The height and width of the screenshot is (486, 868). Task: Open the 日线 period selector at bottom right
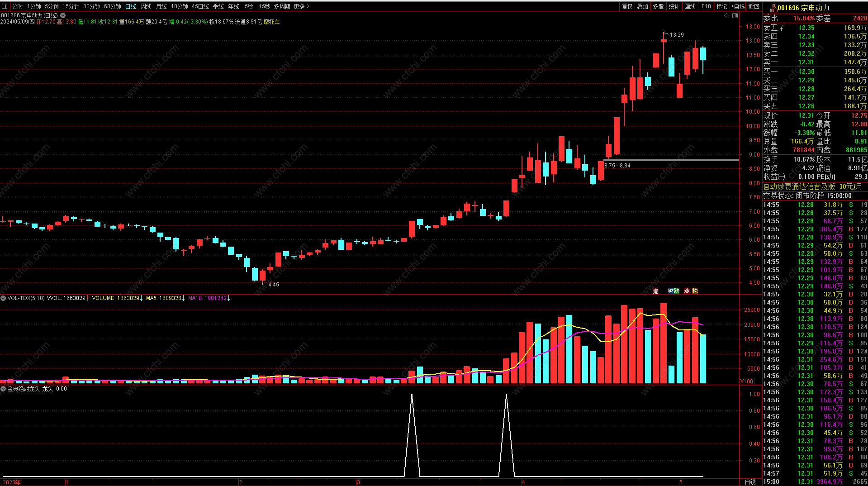(x=750, y=482)
